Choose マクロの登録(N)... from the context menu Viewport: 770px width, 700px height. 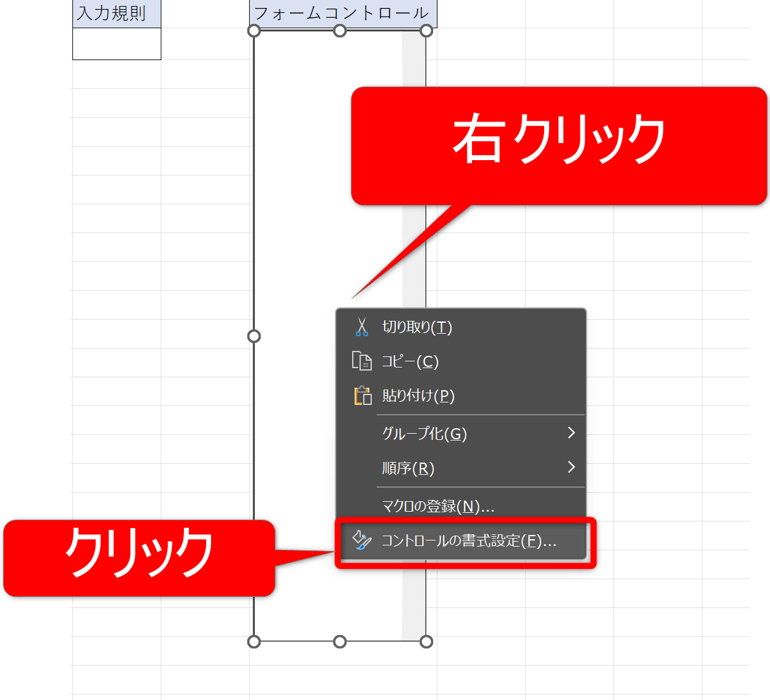click(438, 506)
